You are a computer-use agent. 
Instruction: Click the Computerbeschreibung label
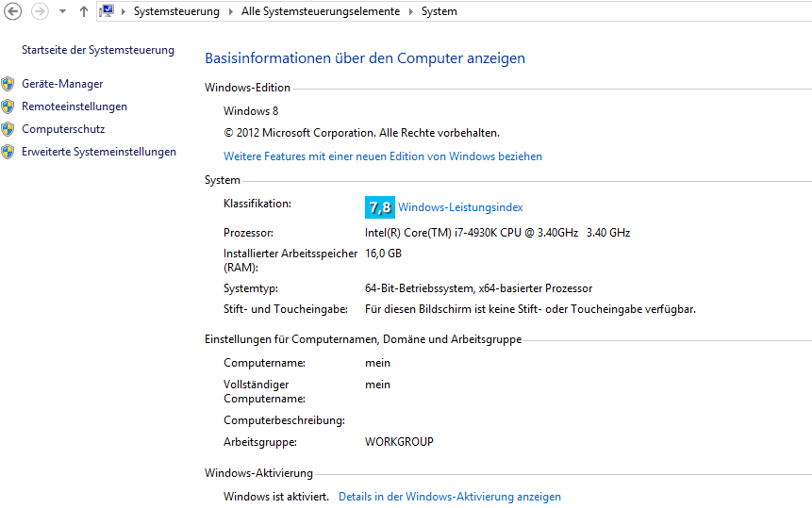[284, 420]
